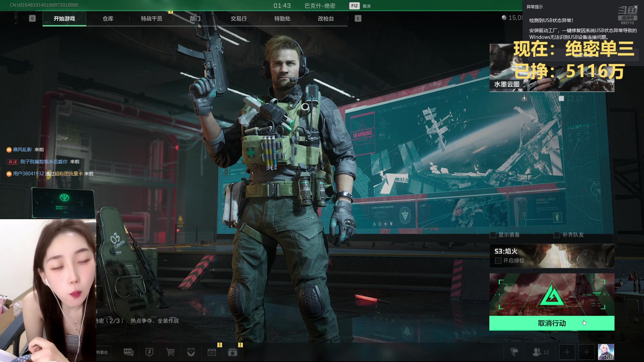Click user 刚子别臭脸我永远爱你 in chat

click(x=44, y=162)
